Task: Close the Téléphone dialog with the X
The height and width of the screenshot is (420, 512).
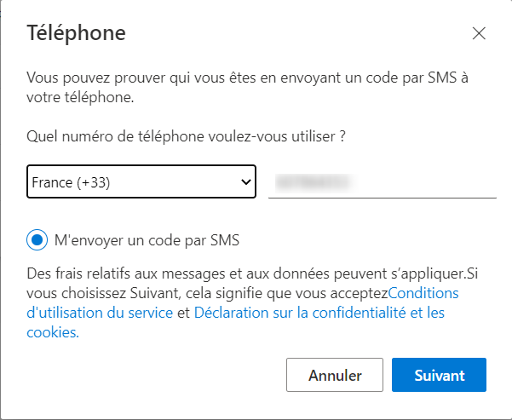Action: (x=479, y=34)
